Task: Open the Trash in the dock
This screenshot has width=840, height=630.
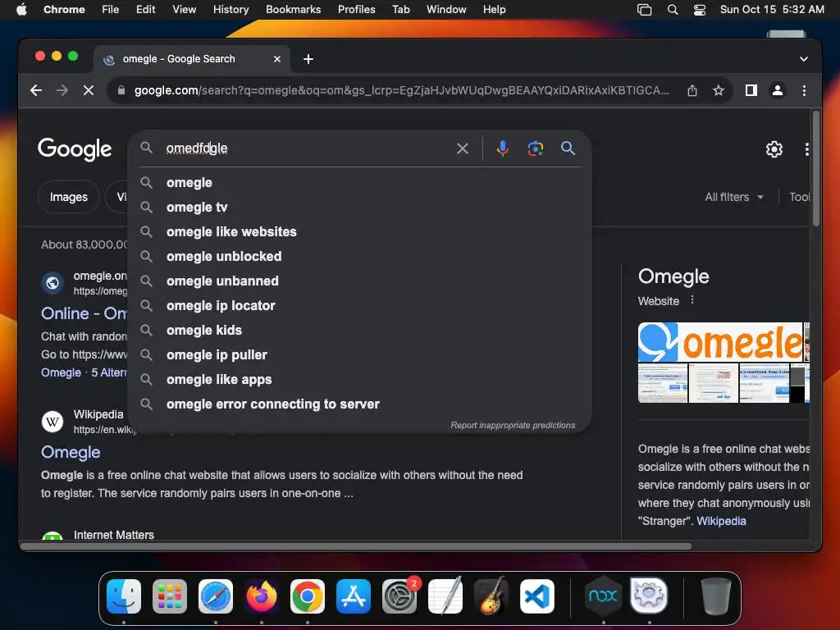Action: tap(715, 596)
